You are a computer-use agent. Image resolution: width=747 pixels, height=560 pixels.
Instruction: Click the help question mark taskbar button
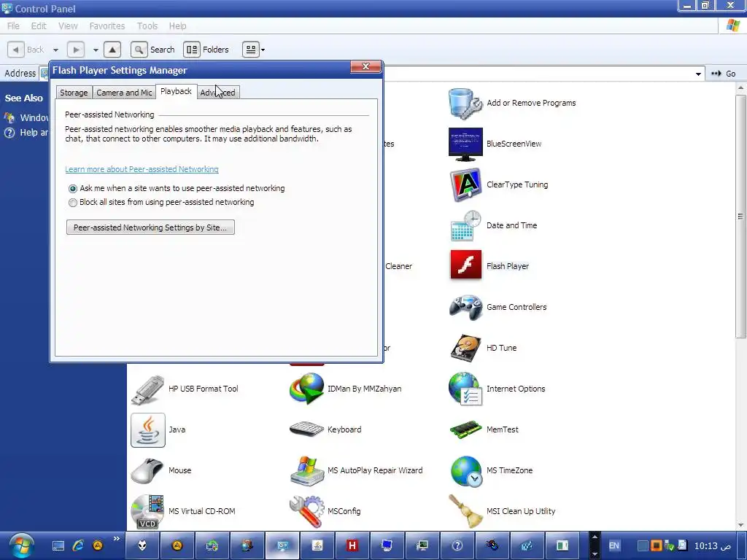tap(457, 545)
